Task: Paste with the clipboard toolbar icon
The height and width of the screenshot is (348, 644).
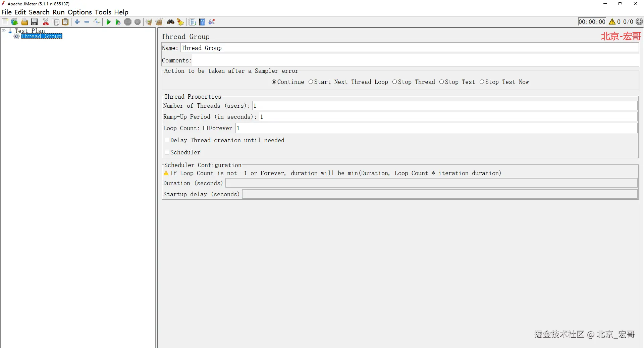Action: coord(66,22)
